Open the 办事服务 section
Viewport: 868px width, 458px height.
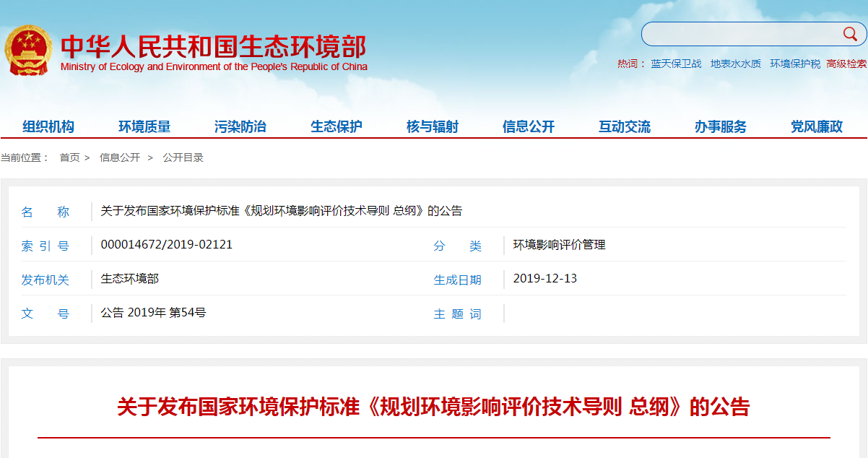point(719,126)
